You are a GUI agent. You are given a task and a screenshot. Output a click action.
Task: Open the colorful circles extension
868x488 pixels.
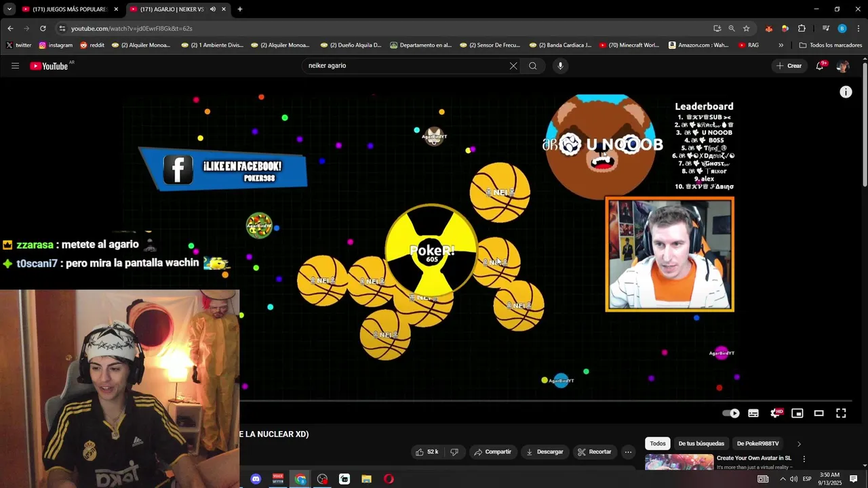click(785, 28)
